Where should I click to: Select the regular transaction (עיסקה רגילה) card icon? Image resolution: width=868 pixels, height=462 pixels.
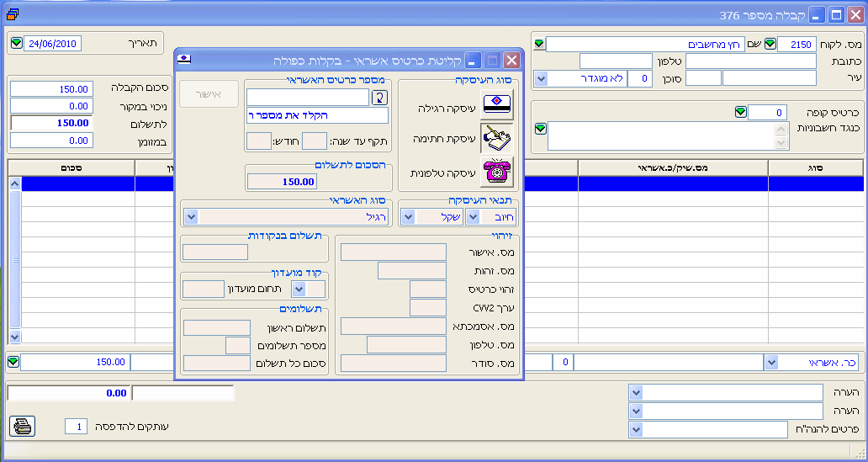coord(495,105)
